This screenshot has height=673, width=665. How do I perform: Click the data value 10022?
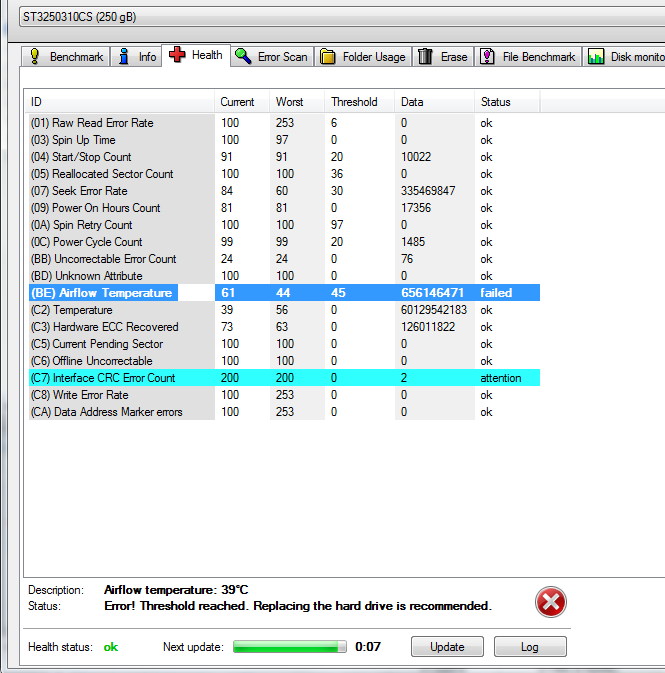click(x=416, y=157)
